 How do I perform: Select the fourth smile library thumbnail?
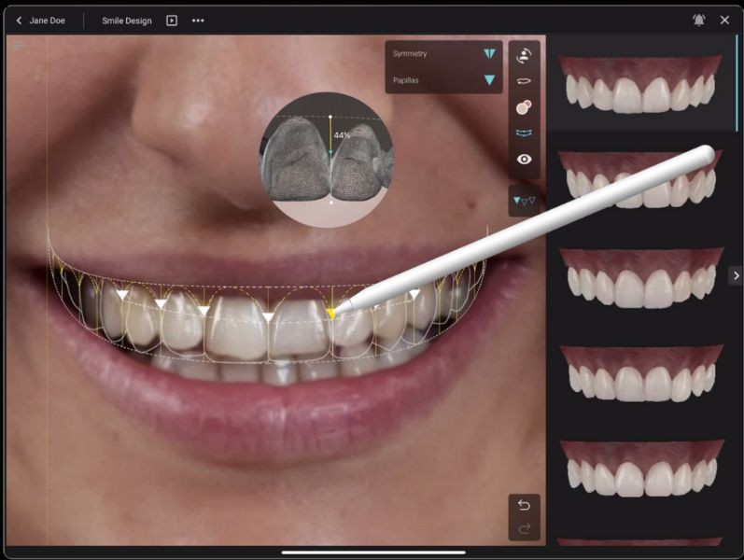(x=641, y=373)
